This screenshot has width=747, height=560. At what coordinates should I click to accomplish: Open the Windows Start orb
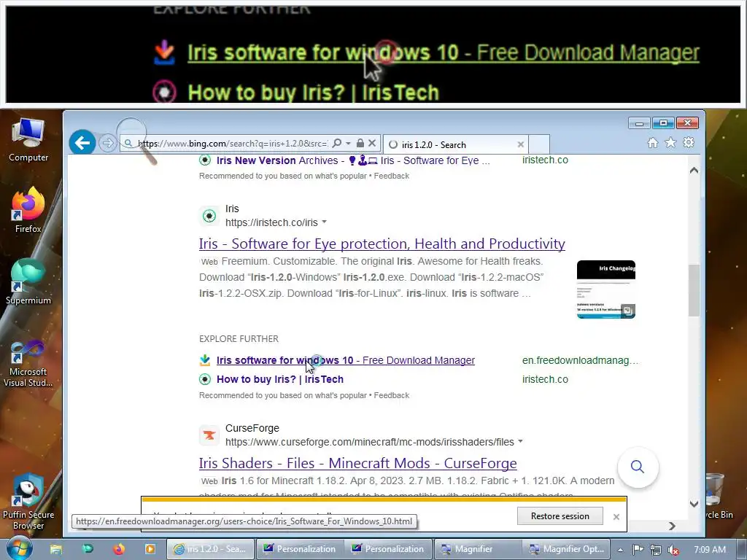[19, 548]
